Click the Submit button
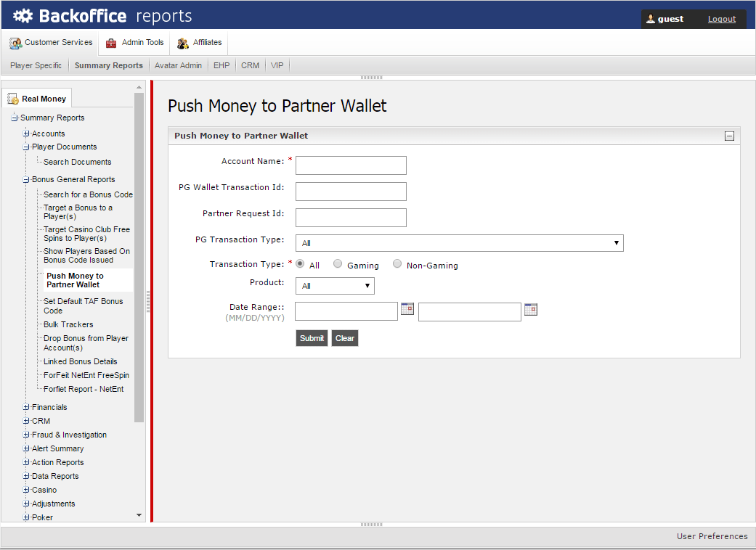 click(x=312, y=338)
